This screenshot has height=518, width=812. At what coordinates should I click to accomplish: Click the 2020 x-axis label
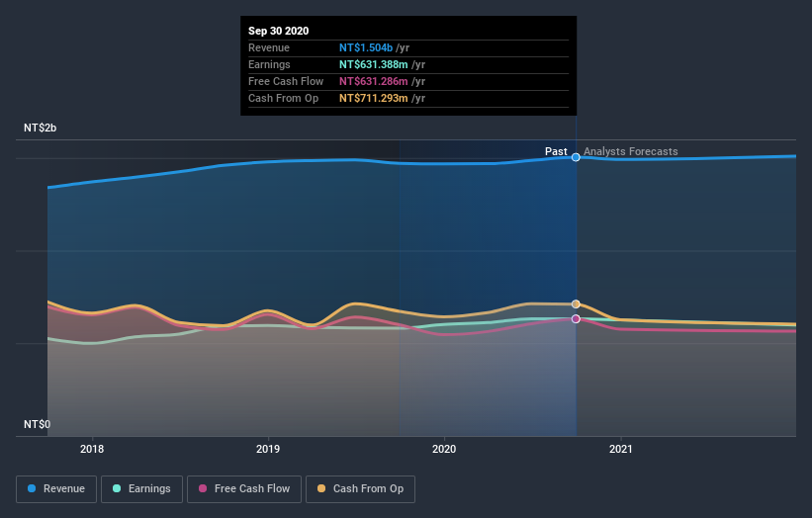[444, 449]
